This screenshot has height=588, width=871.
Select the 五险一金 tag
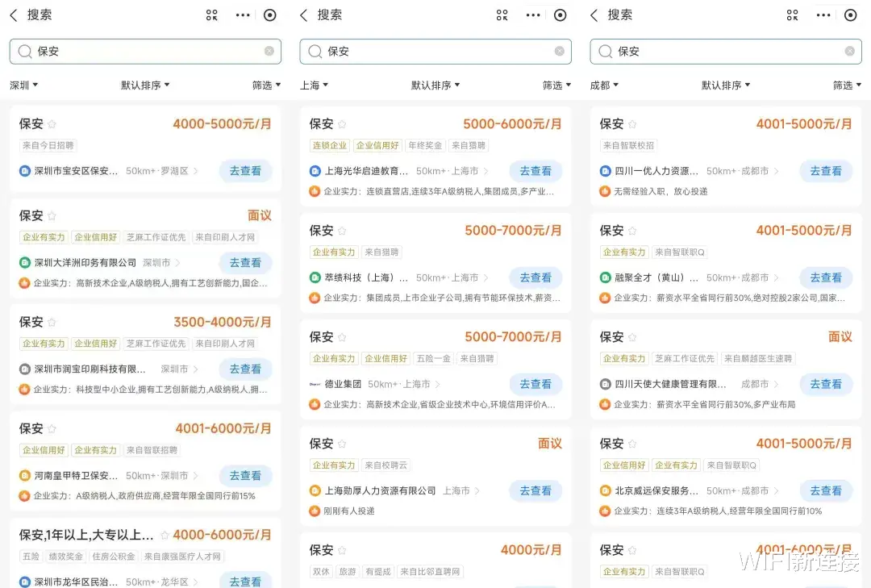(x=433, y=358)
